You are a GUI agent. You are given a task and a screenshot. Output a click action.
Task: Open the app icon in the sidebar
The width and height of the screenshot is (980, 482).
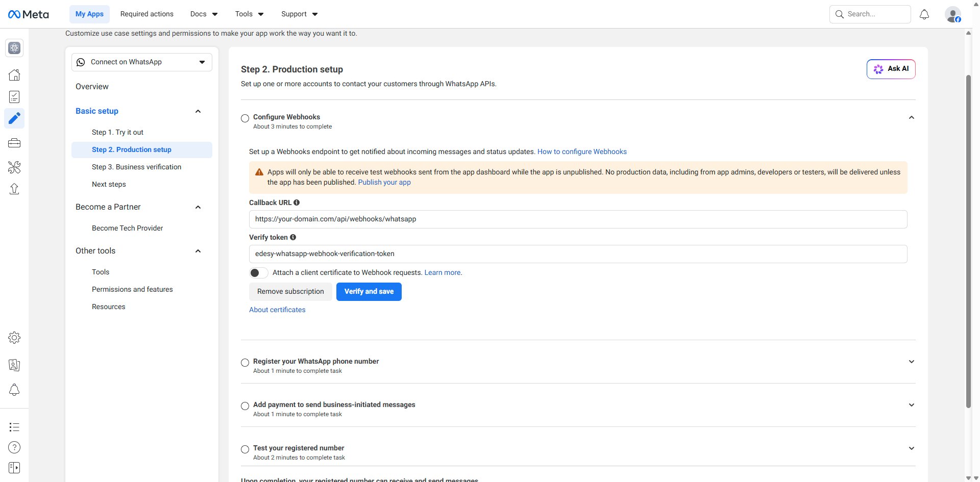(x=14, y=48)
